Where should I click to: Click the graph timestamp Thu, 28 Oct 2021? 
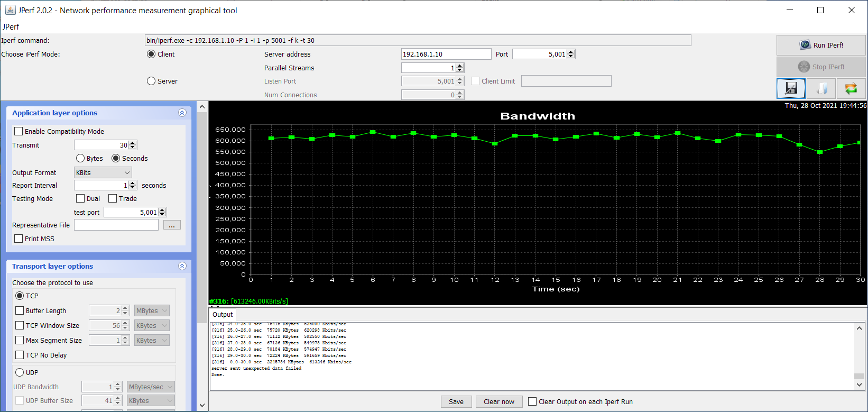tap(825, 105)
